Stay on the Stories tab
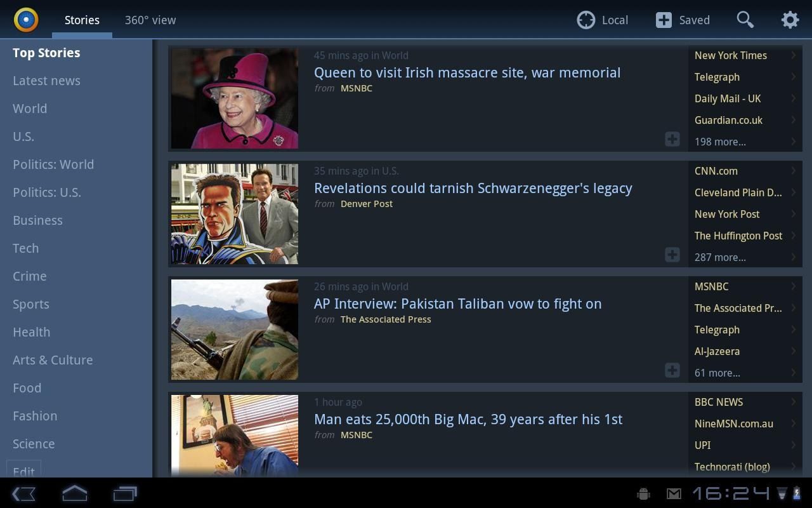 point(82,20)
